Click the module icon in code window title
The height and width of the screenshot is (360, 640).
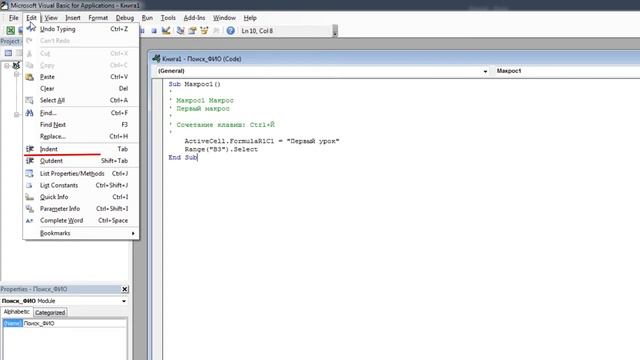pos(156,58)
